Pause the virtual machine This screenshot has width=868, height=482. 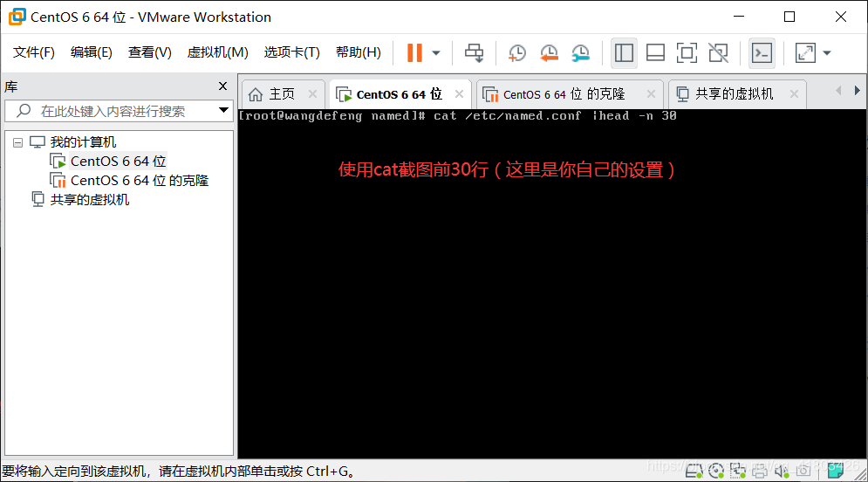click(414, 52)
